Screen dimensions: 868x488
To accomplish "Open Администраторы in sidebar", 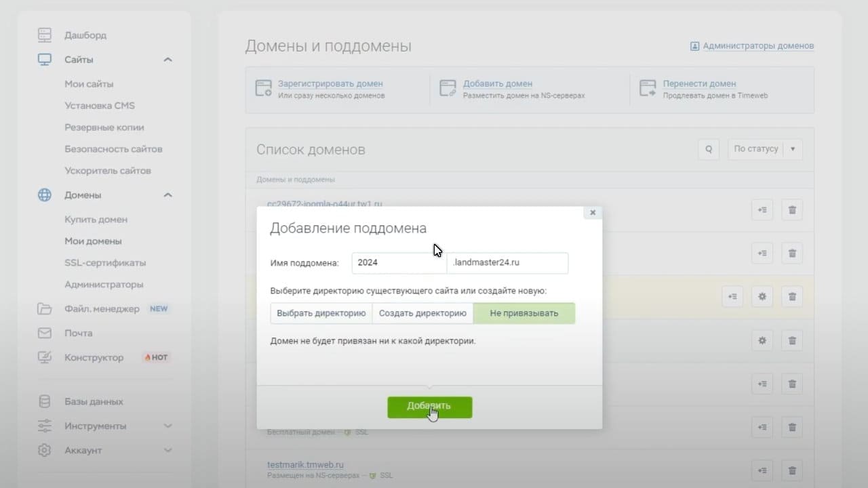I will click(104, 285).
